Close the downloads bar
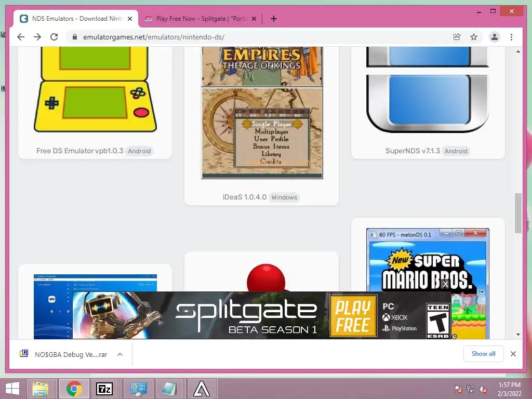This screenshot has width=532, height=399. [513, 354]
